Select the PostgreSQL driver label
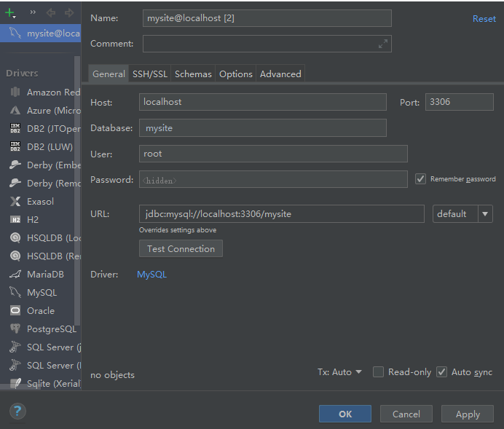The height and width of the screenshot is (429, 504). coord(52,329)
